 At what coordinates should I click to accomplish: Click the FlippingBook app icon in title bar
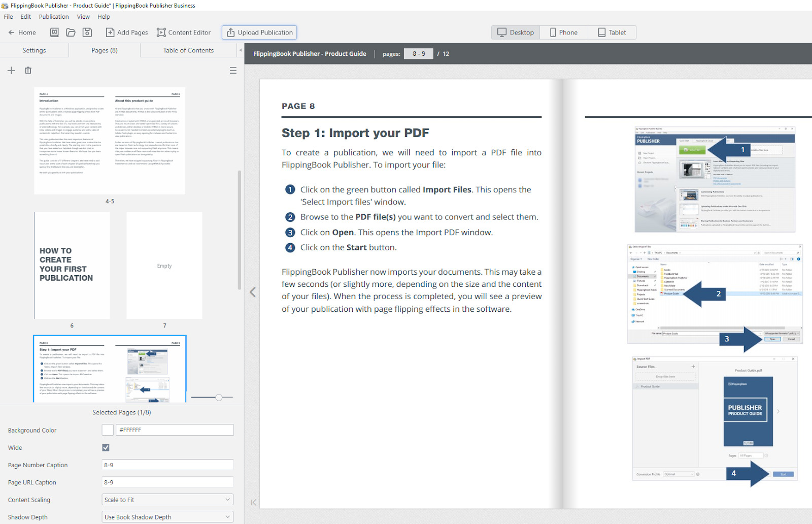point(5,6)
